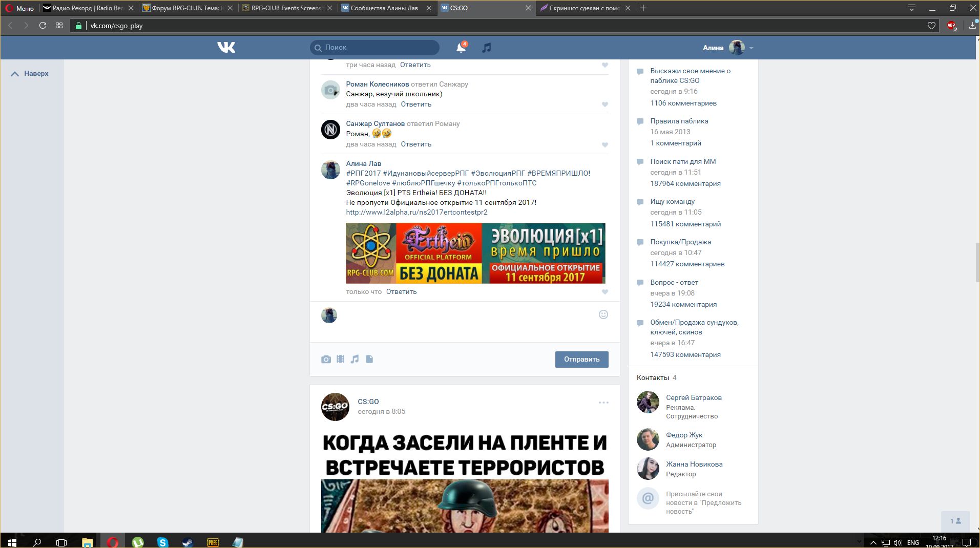The image size is (980, 548).
Task: Open uTorrent from the taskbar
Action: [x=137, y=542]
